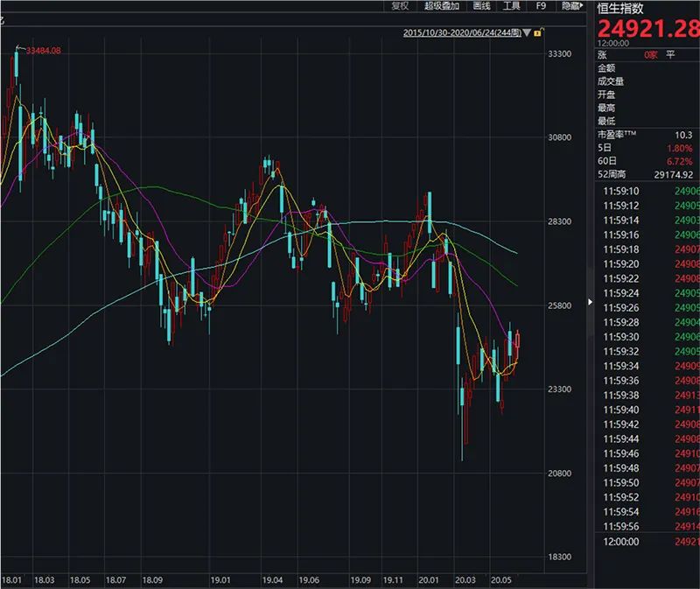
Task: Collapse the side panel with the divider arrow
Action: [590, 303]
